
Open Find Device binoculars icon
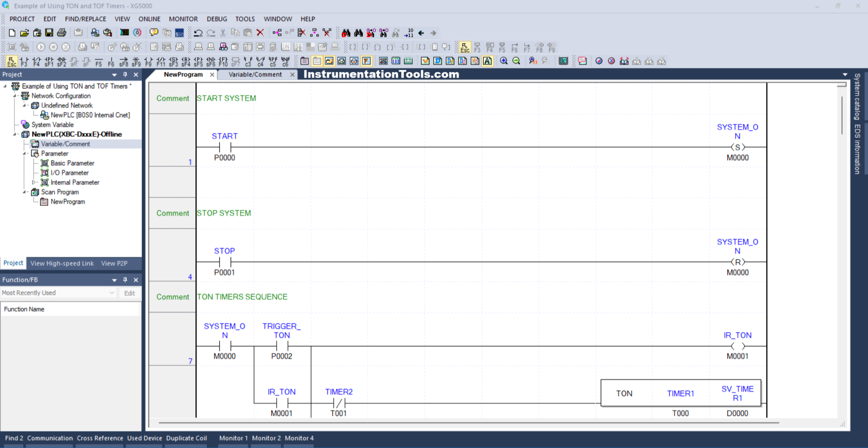pyautogui.click(x=346, y=33)
